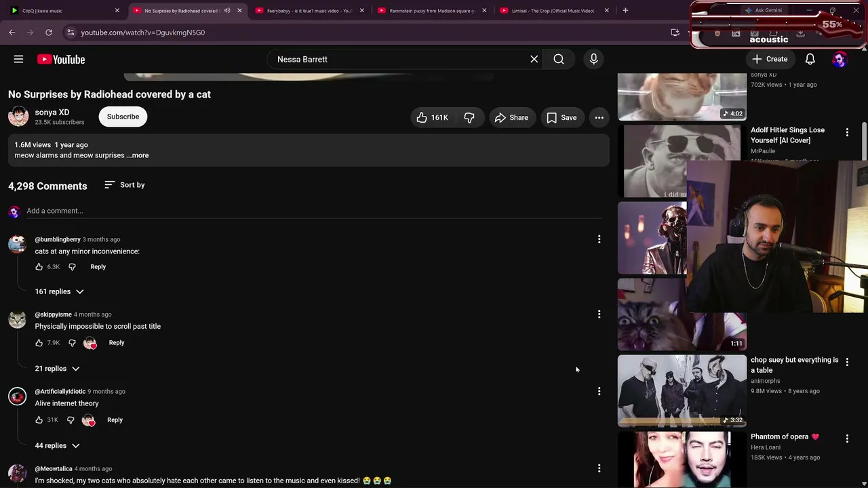Open options menu for chop suey video

point(847,362)
